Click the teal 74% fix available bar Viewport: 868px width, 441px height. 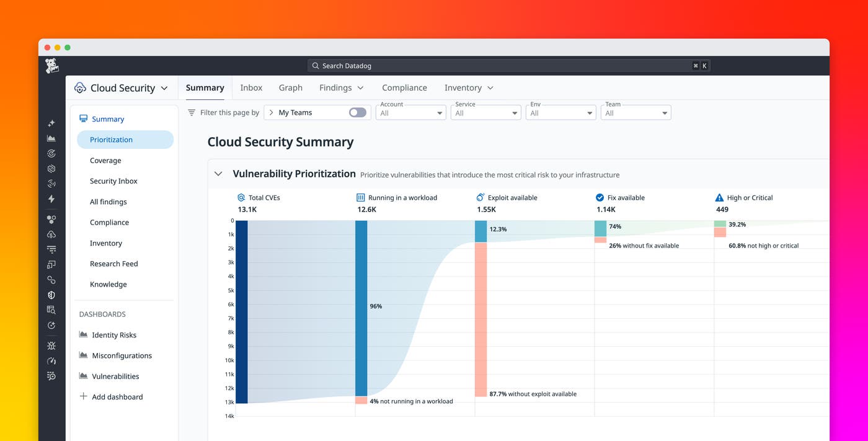601,229
